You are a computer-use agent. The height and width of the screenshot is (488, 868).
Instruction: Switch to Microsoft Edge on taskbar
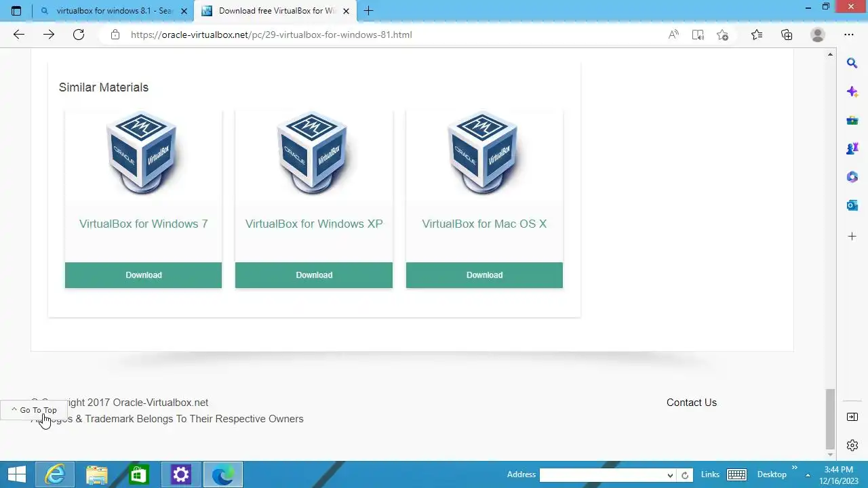[223, 474]
